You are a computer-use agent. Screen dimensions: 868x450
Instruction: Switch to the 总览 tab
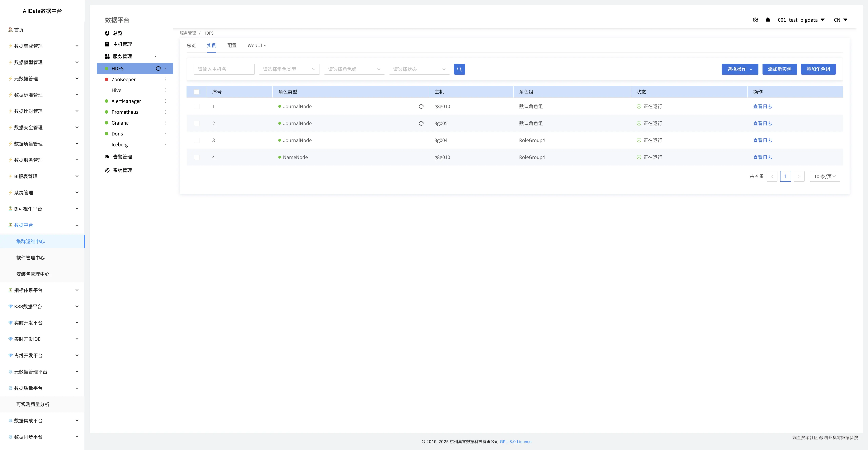(x=191, y=45)
